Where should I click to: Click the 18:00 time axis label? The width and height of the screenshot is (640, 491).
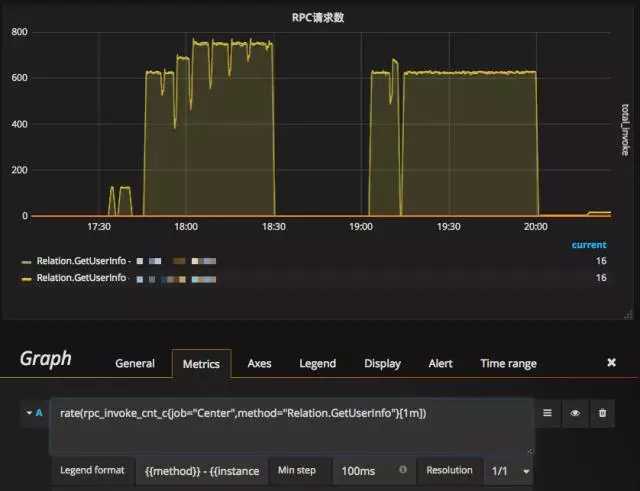coord(186,227)
